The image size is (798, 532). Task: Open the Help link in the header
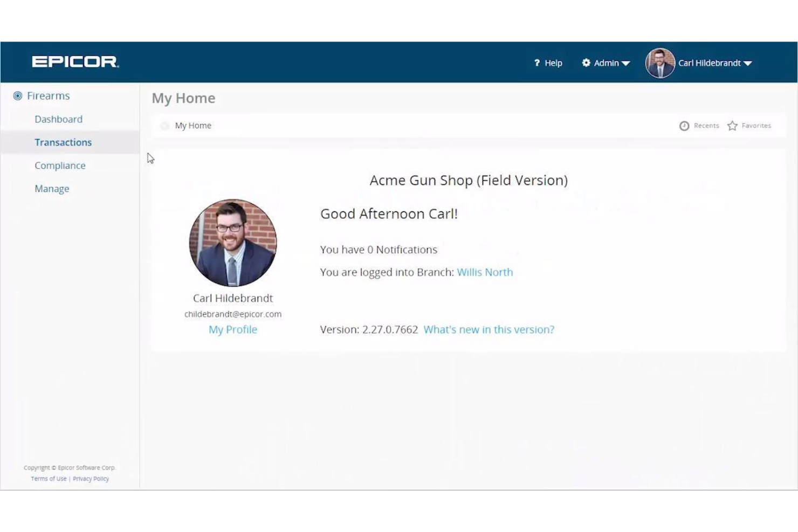(x=553, y=63)
